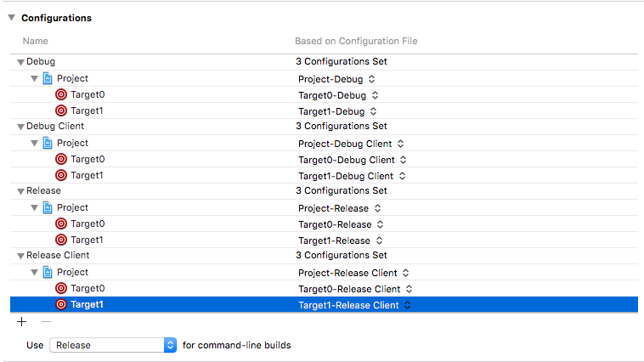The height and width of the screenshot is (362, 644).
Task: Click the Project file icon under Release
Action: [48, 207]
